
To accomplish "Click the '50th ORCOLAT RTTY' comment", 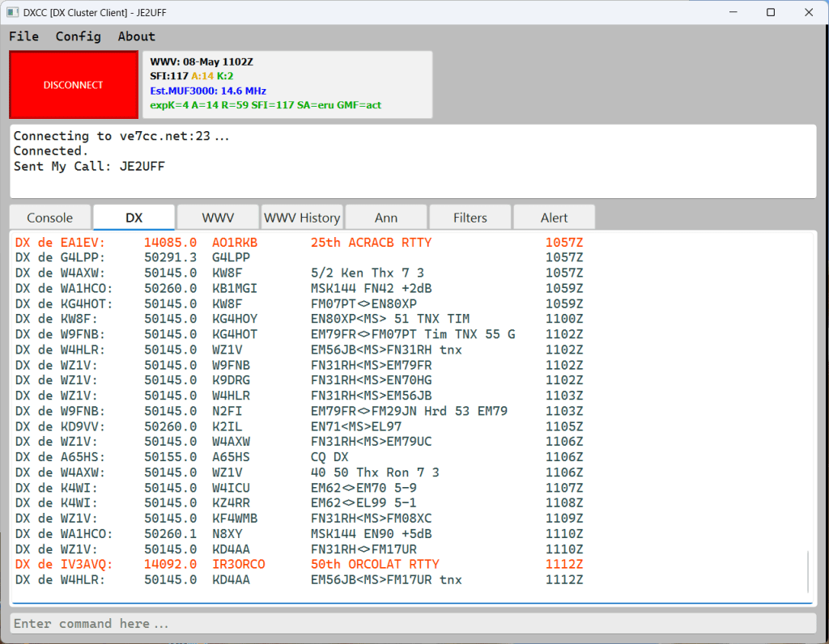I will coord(375,564).
